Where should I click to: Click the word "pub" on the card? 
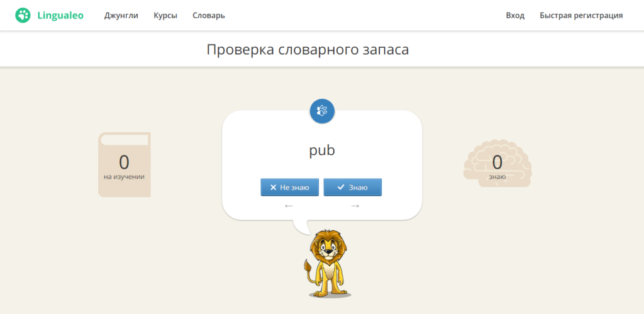point(322,150)
